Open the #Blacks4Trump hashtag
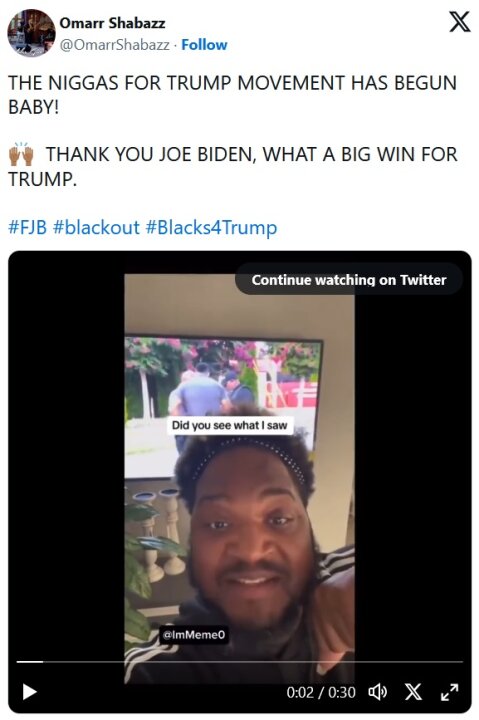Viewport: 479px width, 720px height. [x=211, y=227]
